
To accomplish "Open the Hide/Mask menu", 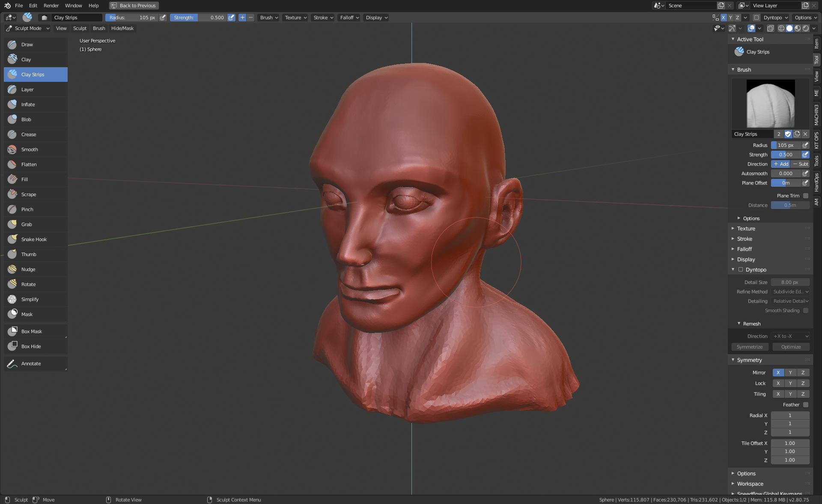I will (x=122, y=28).
